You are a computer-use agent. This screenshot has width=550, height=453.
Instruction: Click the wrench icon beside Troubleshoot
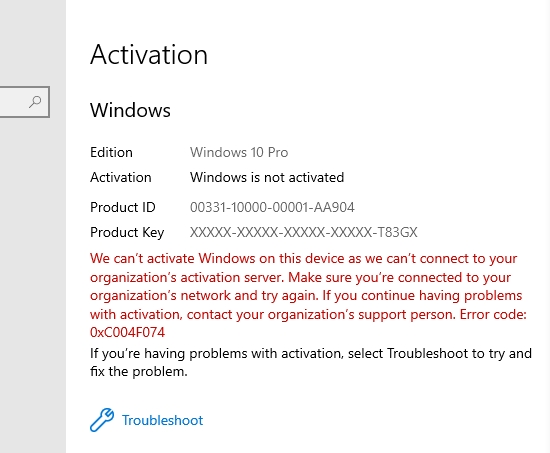point(102,420)
